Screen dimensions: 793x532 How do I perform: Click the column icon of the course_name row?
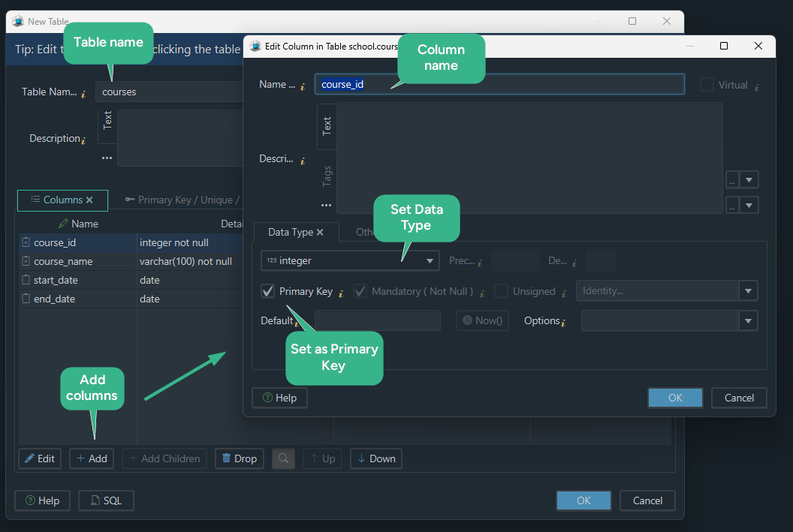pyautogui.click(x=26, y=261)
